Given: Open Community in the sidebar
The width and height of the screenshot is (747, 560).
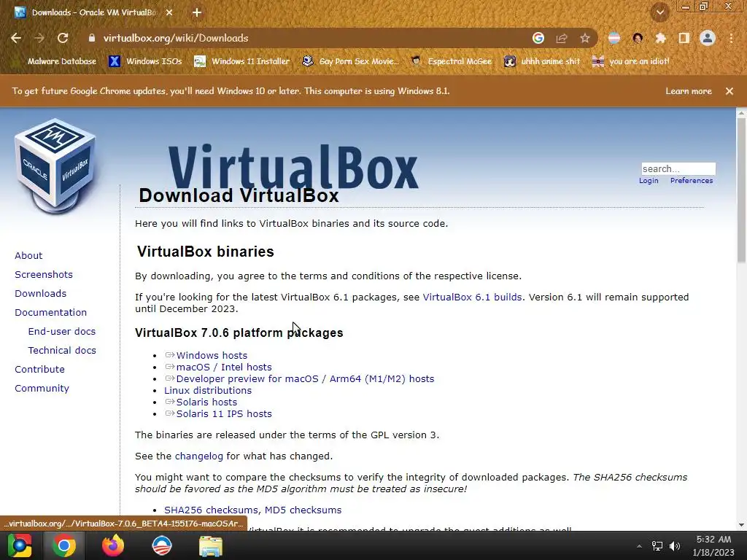Looking at the screenshot, I should coord(42,389).
